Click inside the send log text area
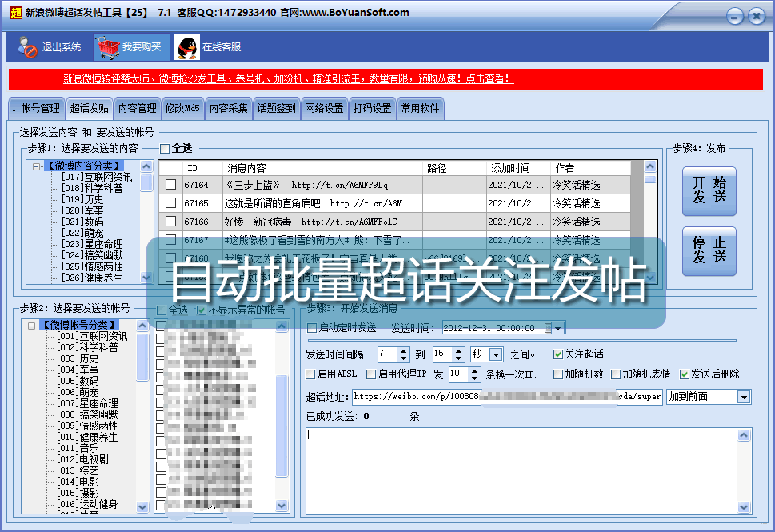Screen dimensions: 775x532 pos(522,471)
